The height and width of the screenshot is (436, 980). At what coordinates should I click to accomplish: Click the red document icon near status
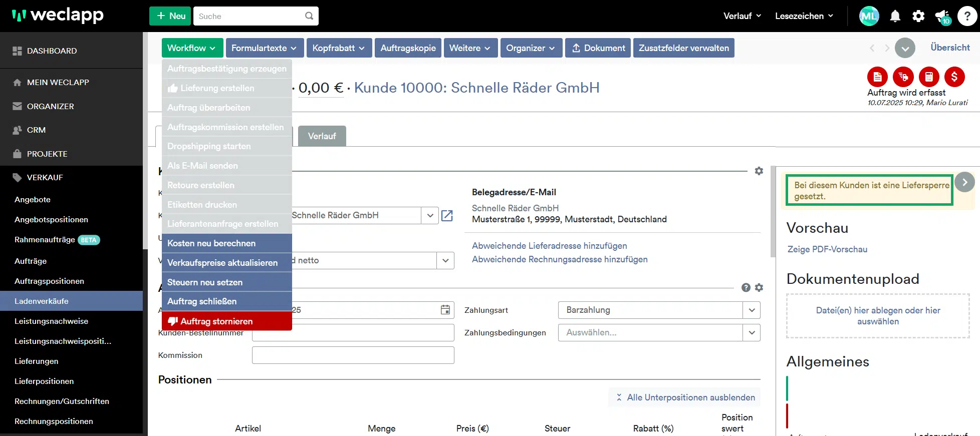click(x=877, y=77)
